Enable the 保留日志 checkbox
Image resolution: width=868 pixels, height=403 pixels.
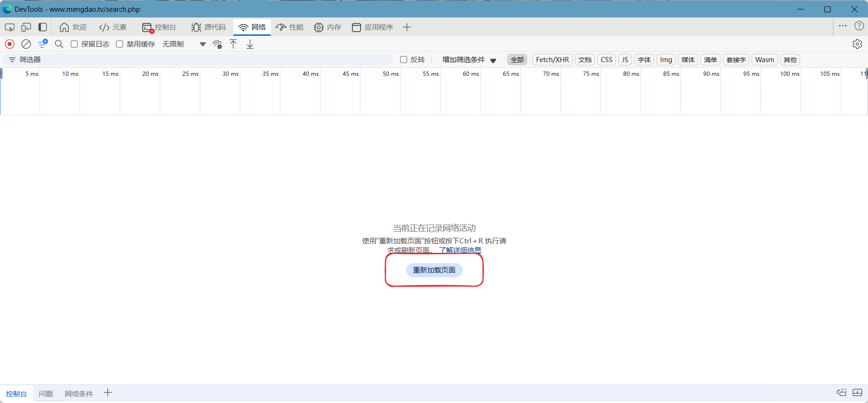click(74, 44)
